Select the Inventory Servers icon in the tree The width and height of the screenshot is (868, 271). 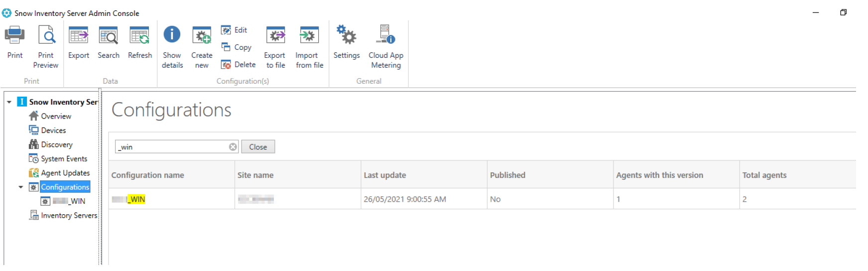tap(33, 215)
